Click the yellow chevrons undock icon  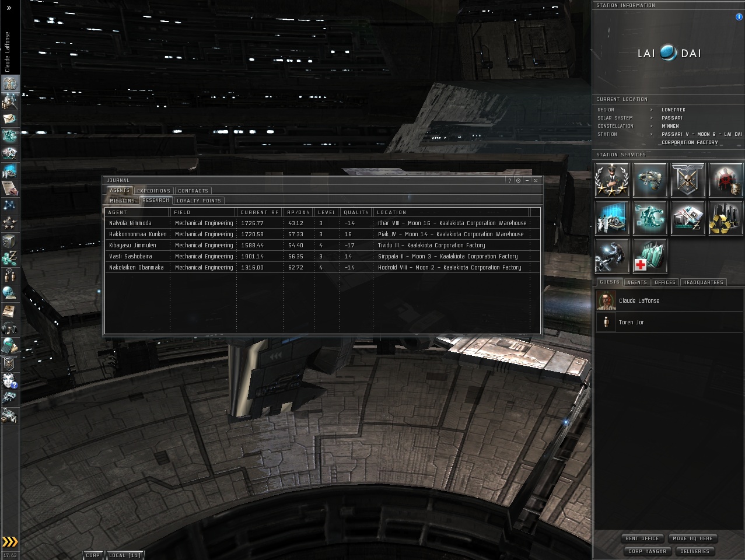10,542
